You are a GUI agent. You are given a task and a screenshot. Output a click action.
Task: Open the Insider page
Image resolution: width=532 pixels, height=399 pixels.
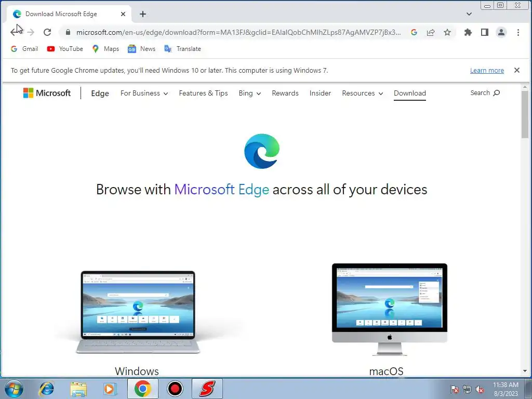pos(320,94)
